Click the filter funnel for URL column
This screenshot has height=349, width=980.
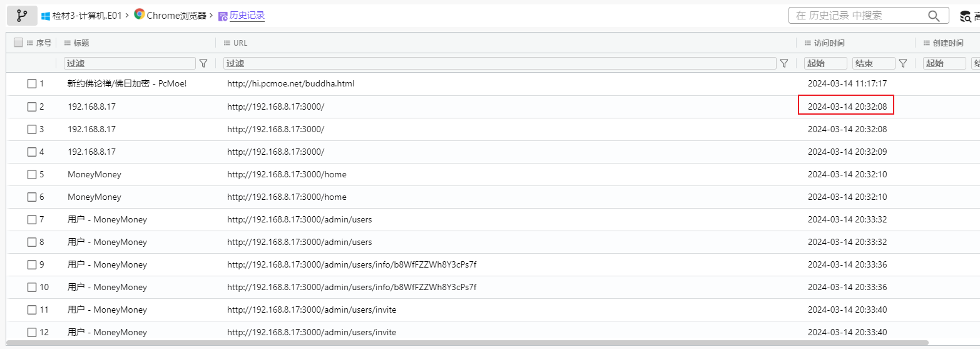783,63
